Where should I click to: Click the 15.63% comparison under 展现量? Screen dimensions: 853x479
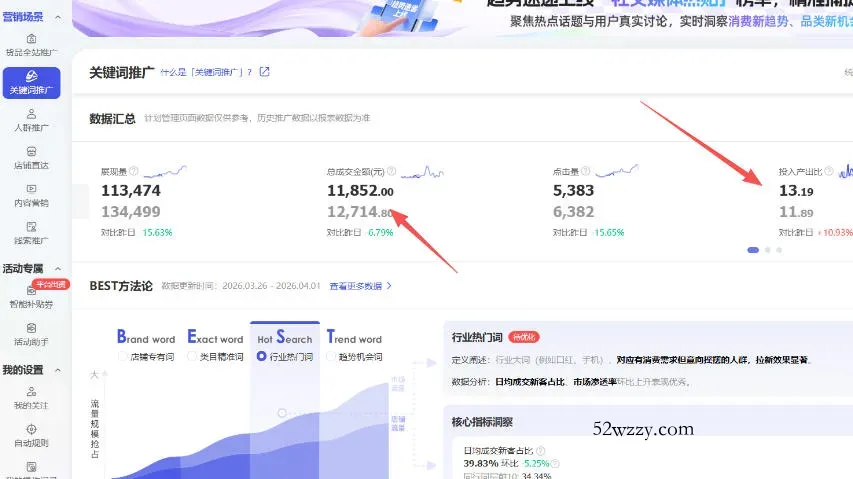coord(157,233)
